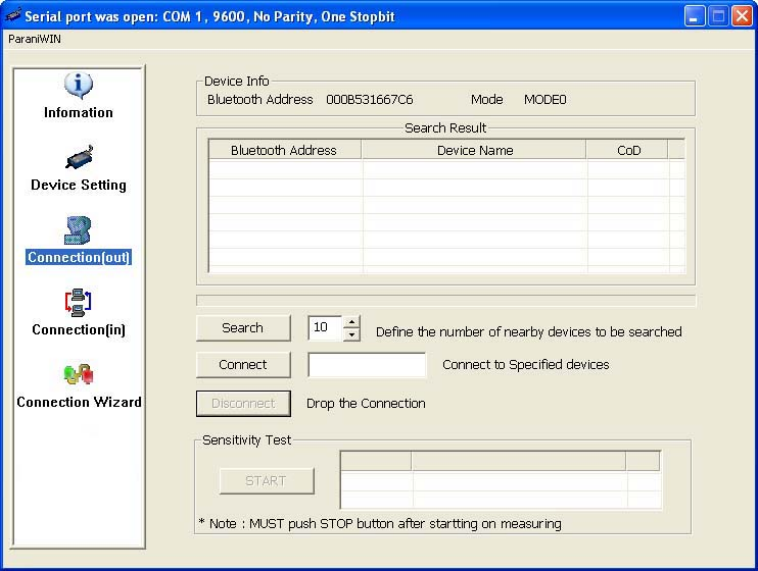Click 'Drop the Connection' text
This screenshot has height=571, width=758.
[x=366, y=403]
